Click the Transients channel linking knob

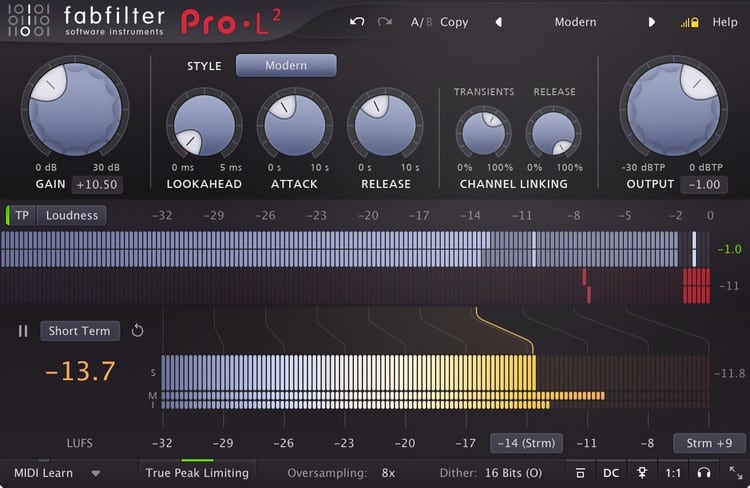pyautogui.click(x=484, y=133)
